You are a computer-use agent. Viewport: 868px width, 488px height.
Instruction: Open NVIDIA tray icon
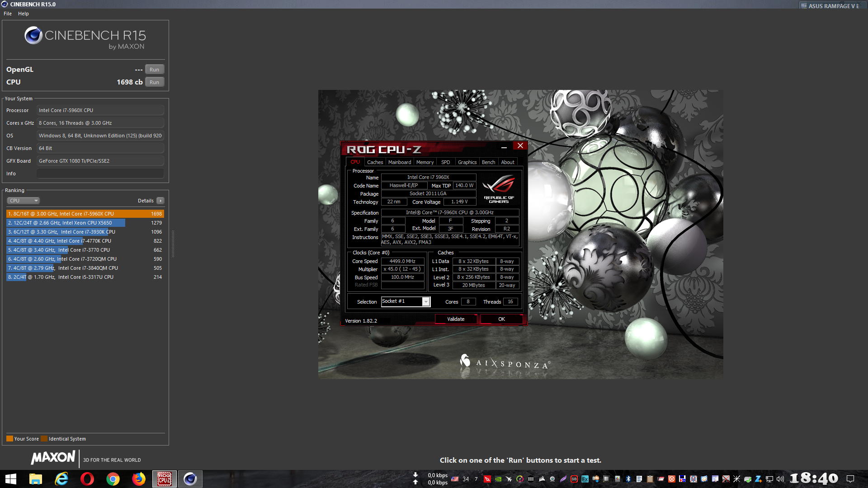[498, 479]
